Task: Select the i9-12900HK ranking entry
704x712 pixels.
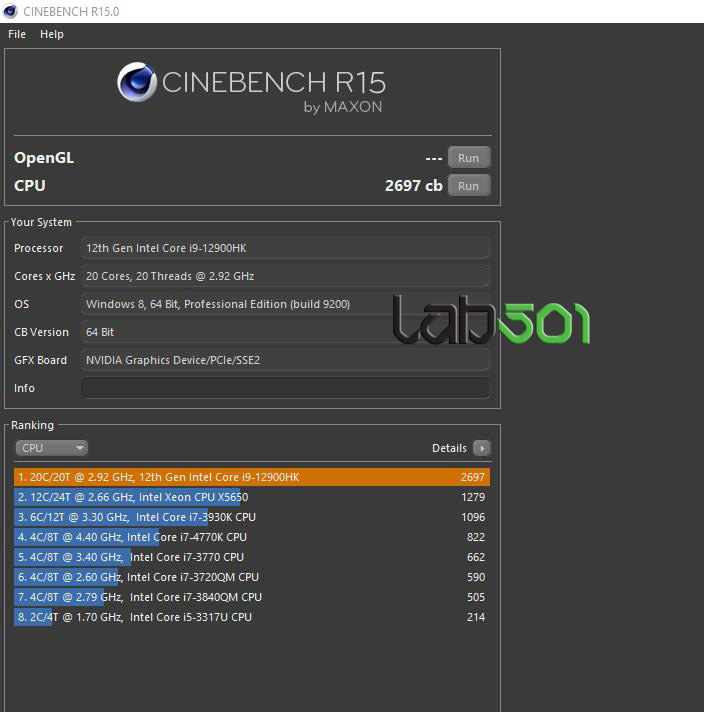Action: point(252,477)
